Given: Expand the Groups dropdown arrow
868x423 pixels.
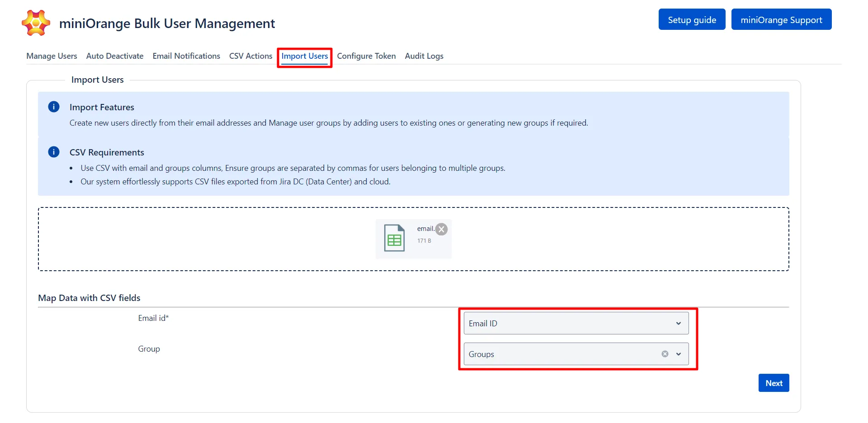Looking at the screenshot, I should pyautogui.click(x=679, y=354).
